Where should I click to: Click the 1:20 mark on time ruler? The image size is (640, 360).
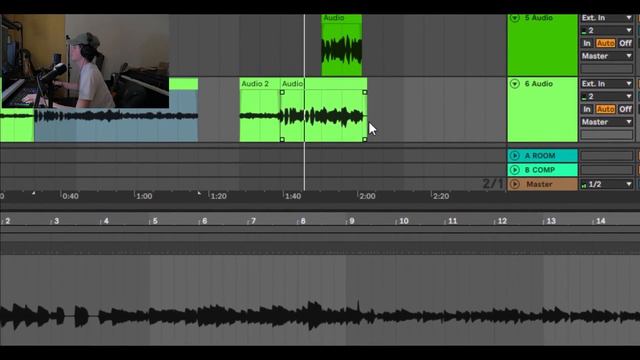218,196
